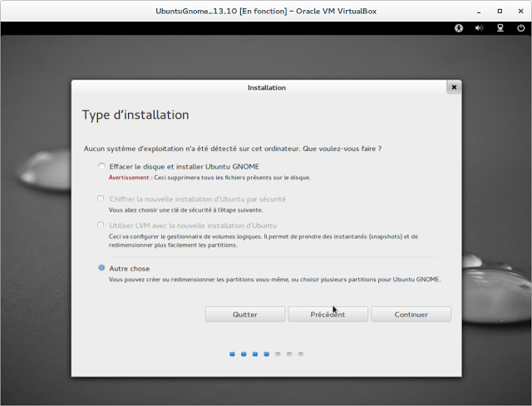Go back with the Précédent button
This screenshot has height=406, width=532.
pyautogui.click(x=328, y=315)
